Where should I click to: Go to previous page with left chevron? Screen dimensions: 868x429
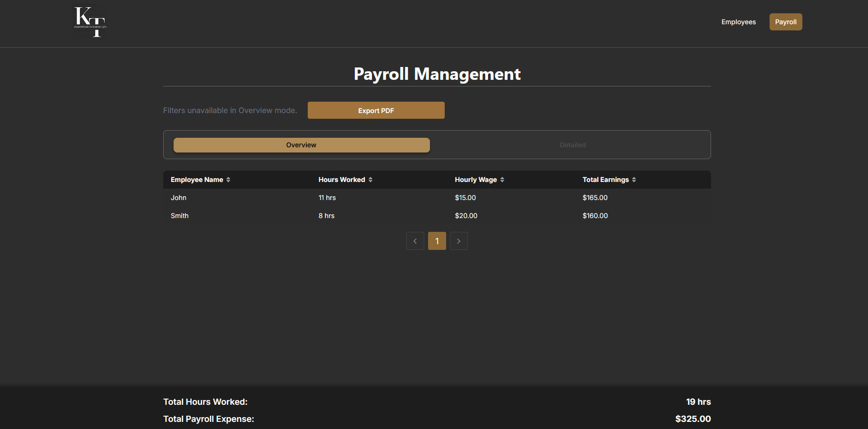(x=415, y=241)
